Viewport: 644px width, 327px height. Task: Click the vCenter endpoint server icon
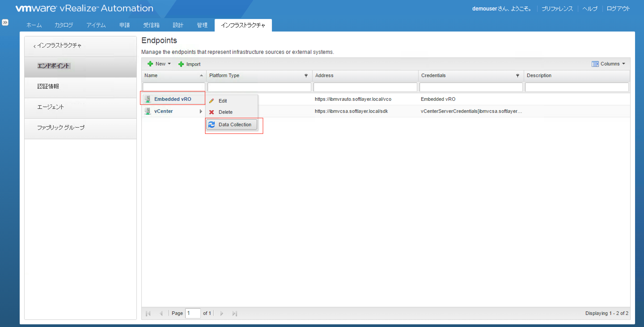click(x=148, y=111)
